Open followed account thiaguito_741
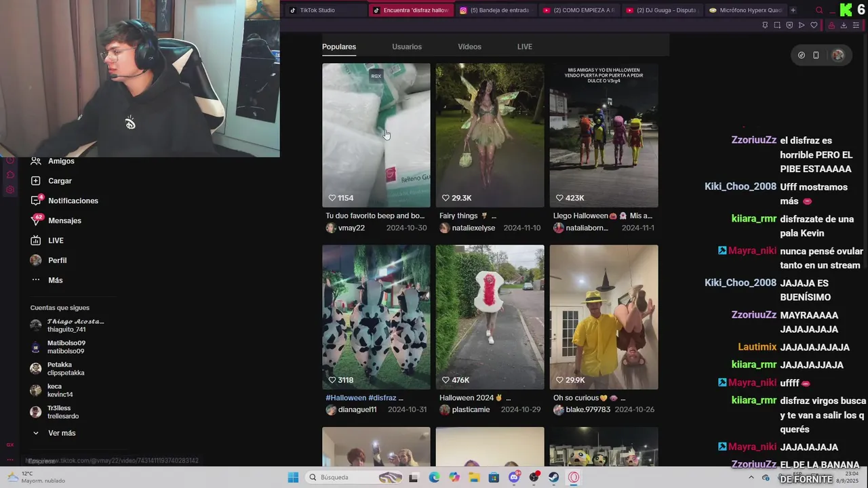This screenshot has width=868, height=488. (x=66, y=325)
